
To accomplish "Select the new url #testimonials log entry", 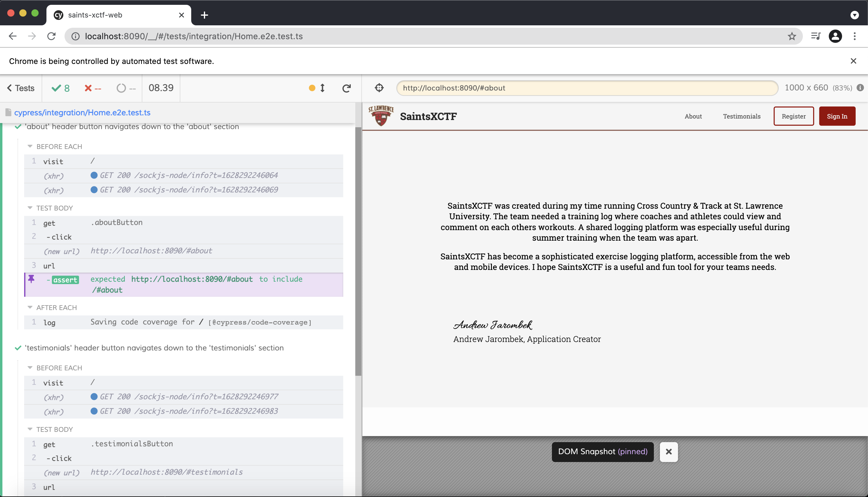I will tap(184, 473).
